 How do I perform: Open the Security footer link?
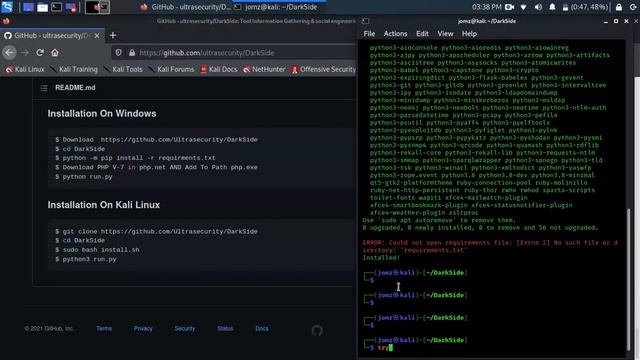point(184,329)
